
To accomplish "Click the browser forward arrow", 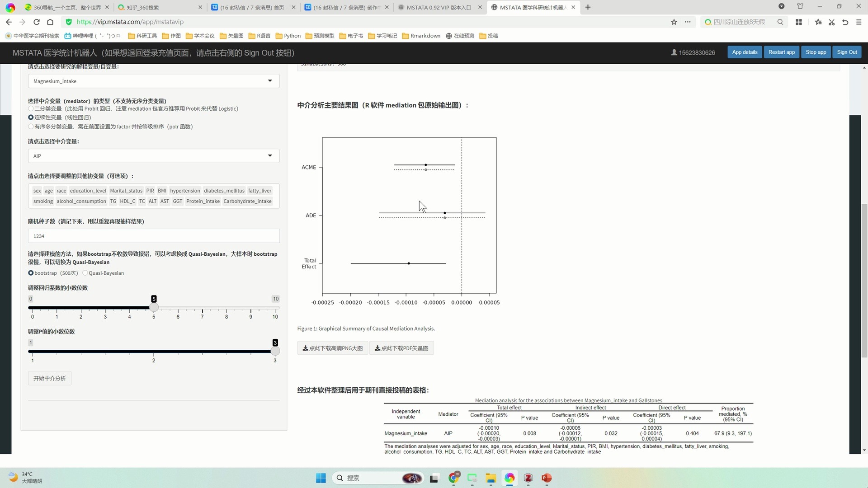I will pyautogui.click(x=22, y=22).
